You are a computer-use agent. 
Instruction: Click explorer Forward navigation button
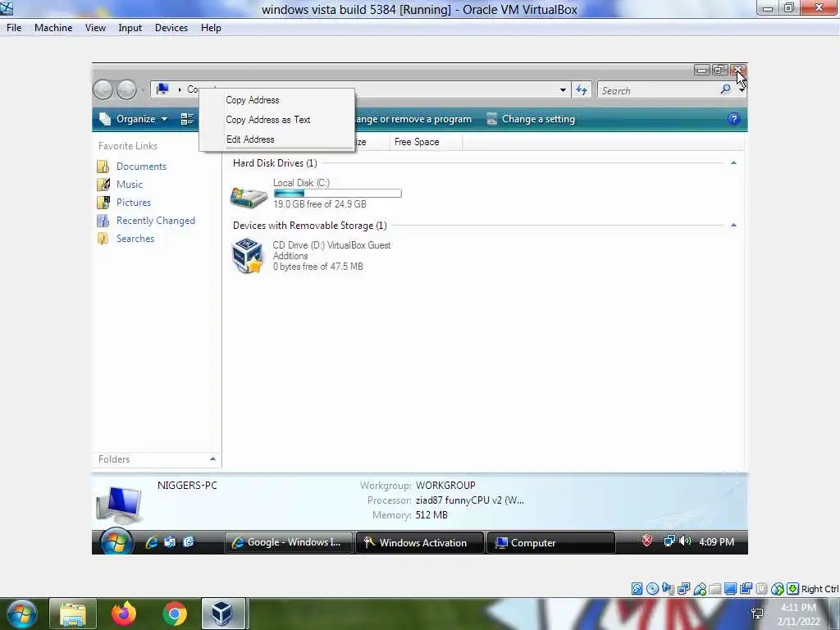[126, 90]
